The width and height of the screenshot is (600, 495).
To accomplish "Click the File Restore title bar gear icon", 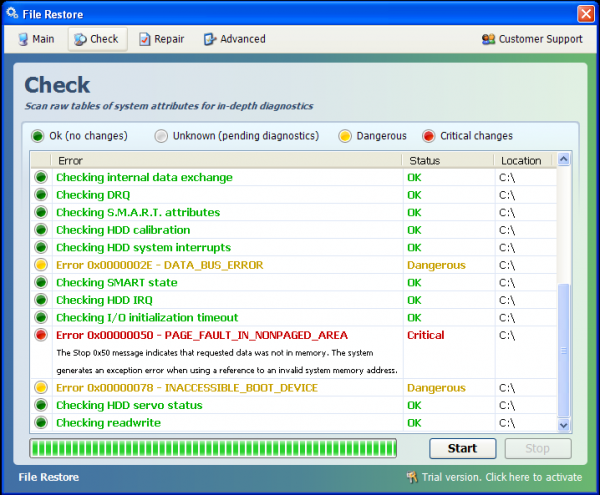I will [12, 14].
